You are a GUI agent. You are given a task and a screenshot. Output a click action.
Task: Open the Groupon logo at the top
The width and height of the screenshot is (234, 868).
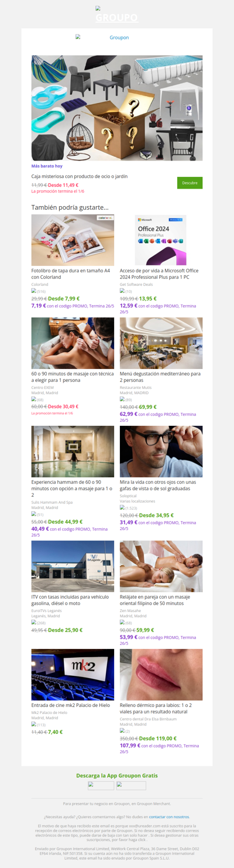coord(117,15)
